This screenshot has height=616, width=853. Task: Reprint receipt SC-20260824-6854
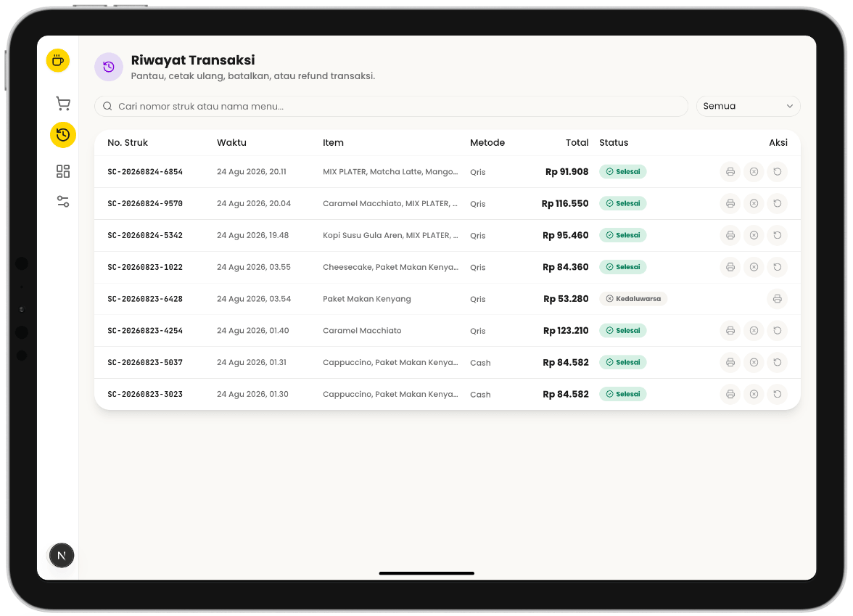[730, 172]
